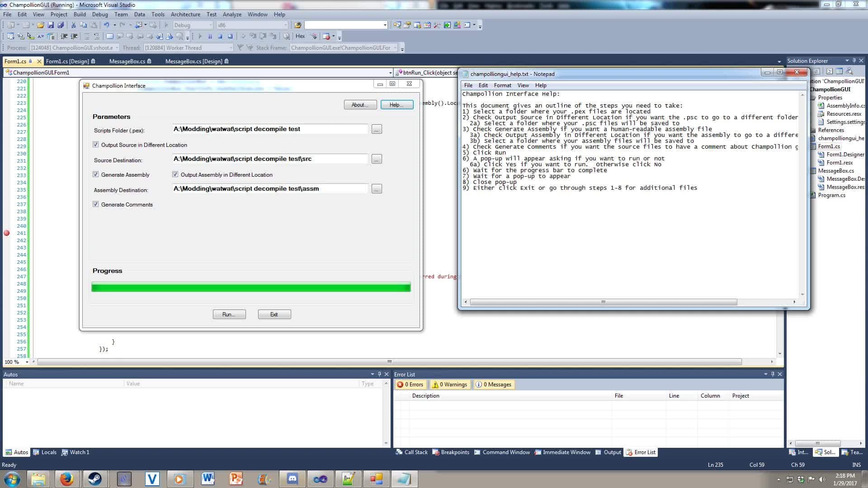Click the Cut scissors icon
868x488 pixels.
[x=74, y=25]
